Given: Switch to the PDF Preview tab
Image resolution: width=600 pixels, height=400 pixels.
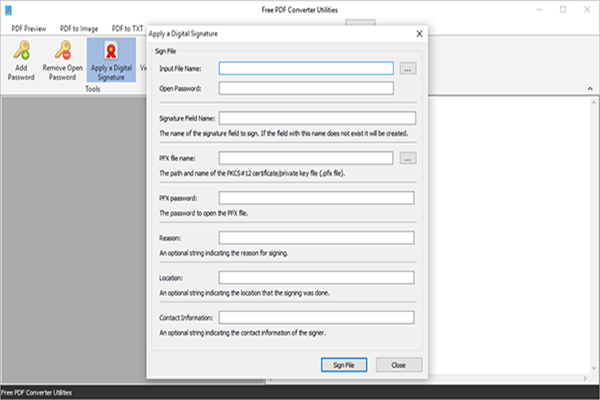Looking at the screenshot, I should coord(29,29).
